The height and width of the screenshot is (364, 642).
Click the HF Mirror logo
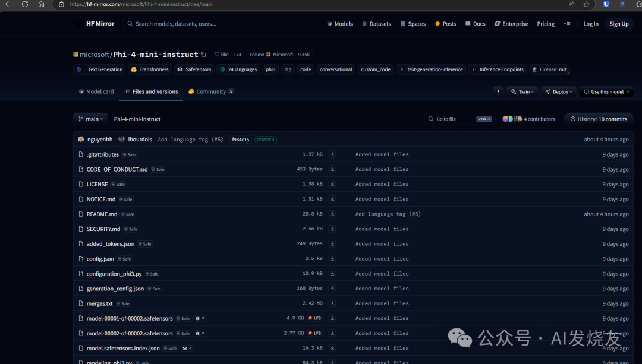coord(95,24)
